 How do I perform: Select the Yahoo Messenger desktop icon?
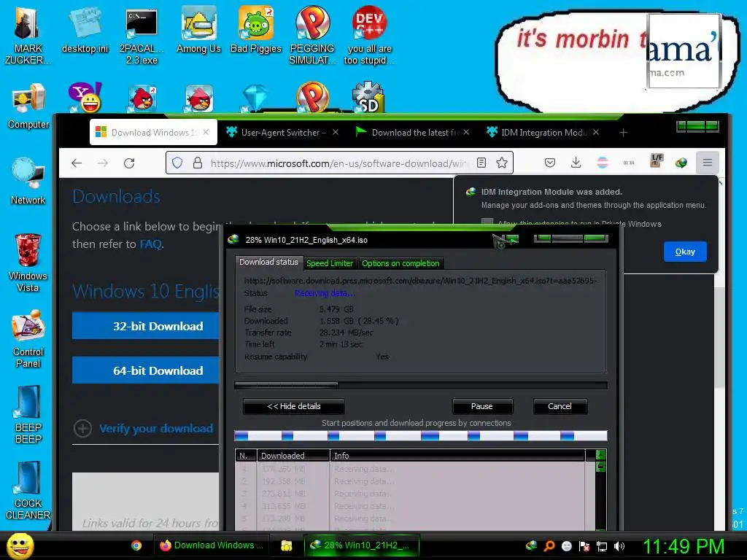click(x=85, y=97)
